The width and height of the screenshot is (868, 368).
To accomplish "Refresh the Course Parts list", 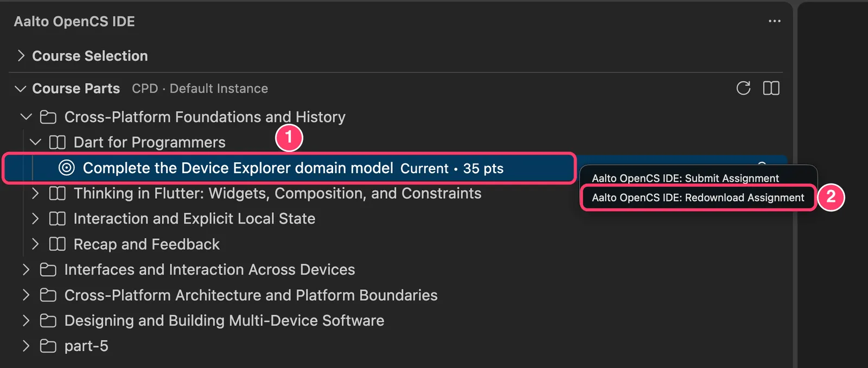I will click(743, 88).
